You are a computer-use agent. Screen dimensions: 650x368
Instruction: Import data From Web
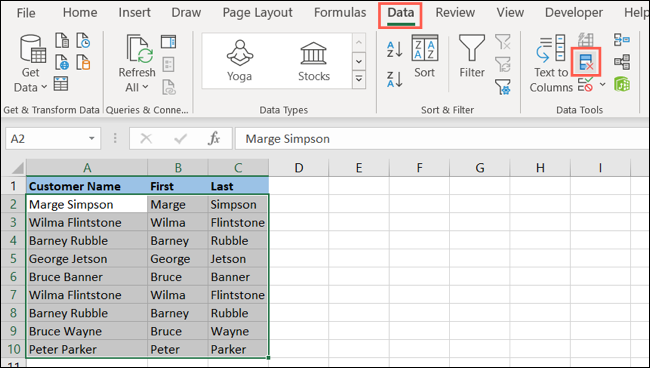(62, 62)
